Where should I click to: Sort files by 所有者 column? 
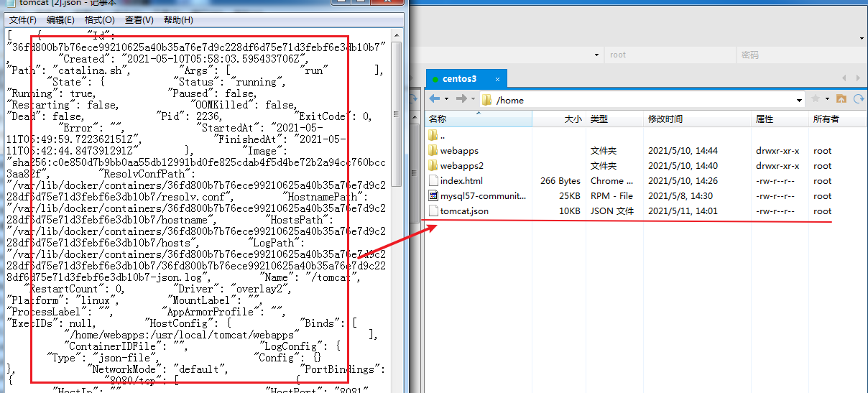(x=838, y=119)
